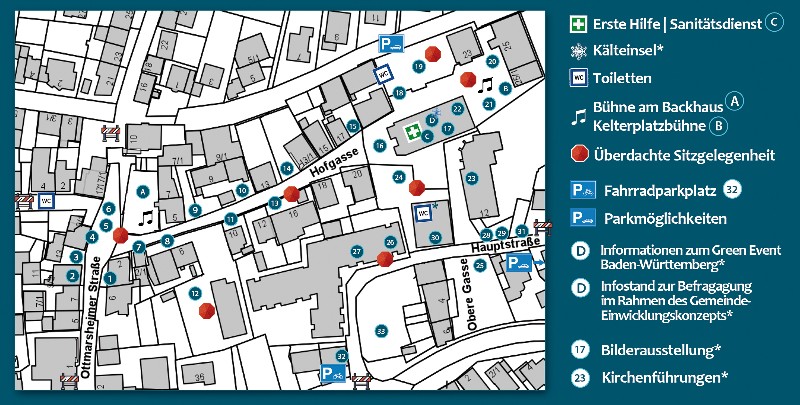This screenshot has height=405, width=800.
Task: Click the Toiletten WC icon in legend
Action: pyautogui.click(x=578, y=77)
